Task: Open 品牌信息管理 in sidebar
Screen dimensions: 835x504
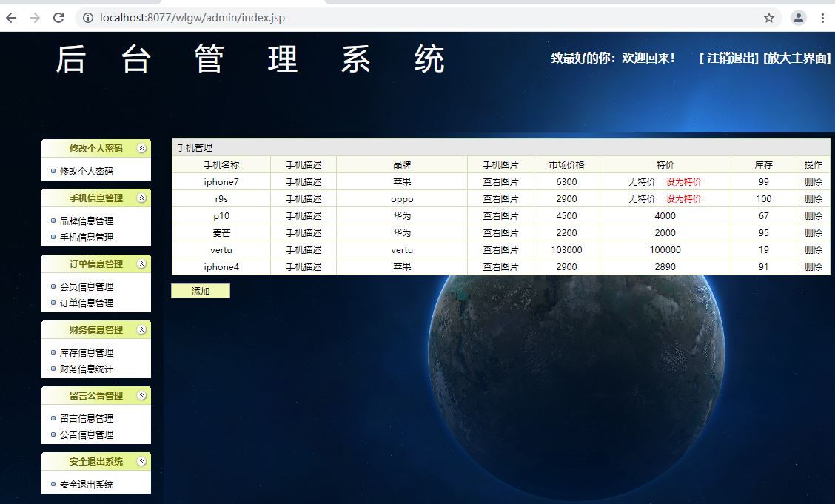Action: [87, 221]
